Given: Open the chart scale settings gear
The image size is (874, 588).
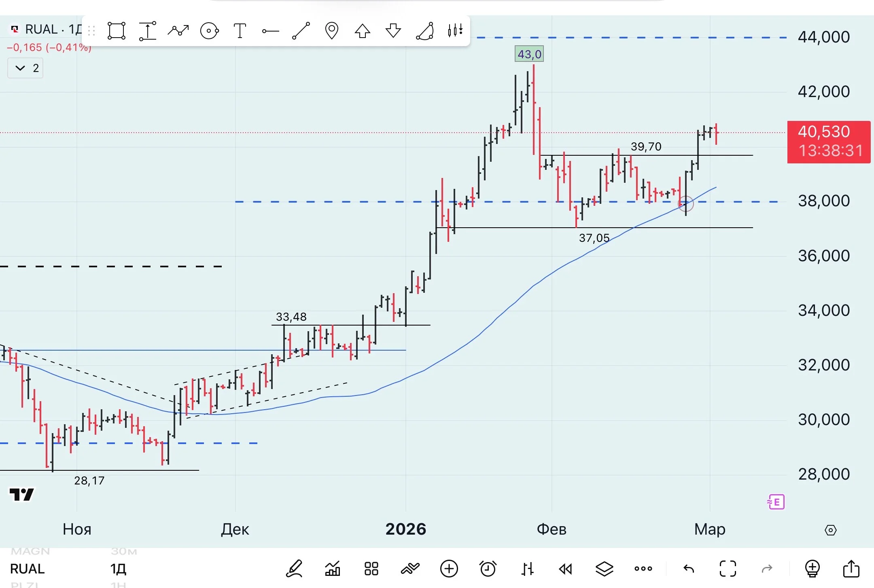Looking at the screenshot, I should (831, 530).
